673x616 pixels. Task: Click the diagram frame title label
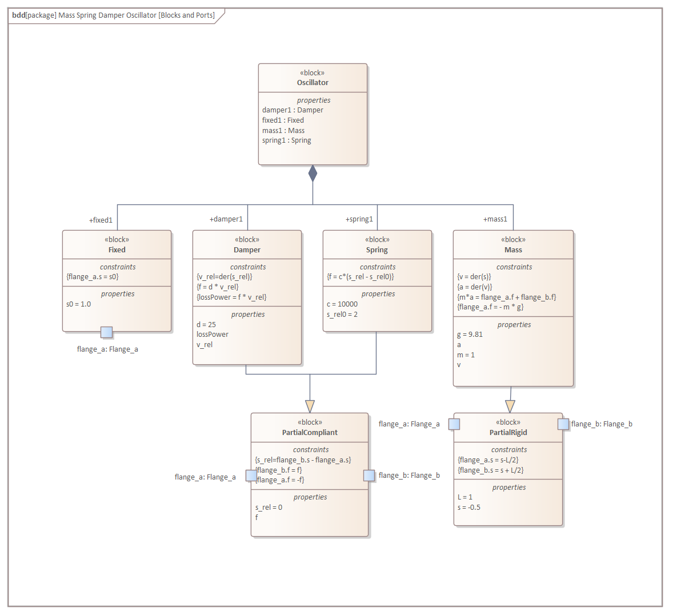coord(114,15)
